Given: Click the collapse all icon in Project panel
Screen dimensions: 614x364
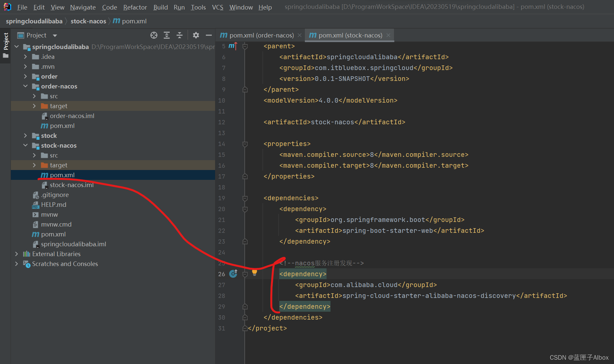Looking at the screenshot, I should coord(180,35).
